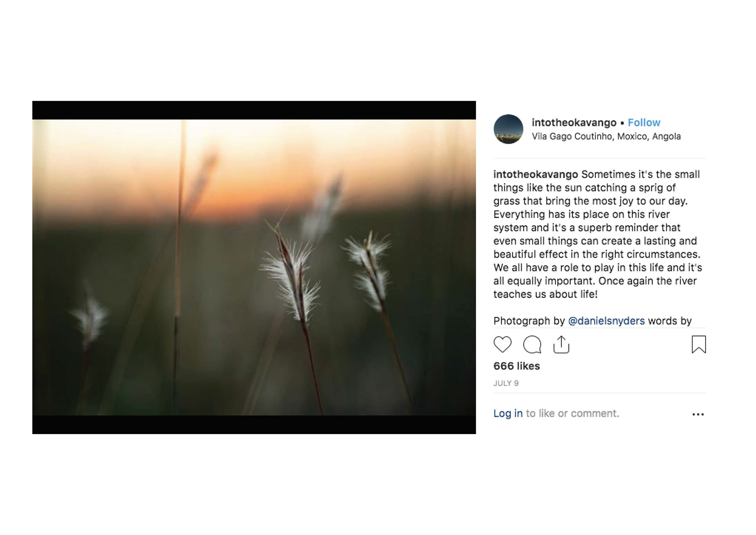Open intotheokavango username in post header
This screenshot has height=535, width=756.
(x=574, y=123)
